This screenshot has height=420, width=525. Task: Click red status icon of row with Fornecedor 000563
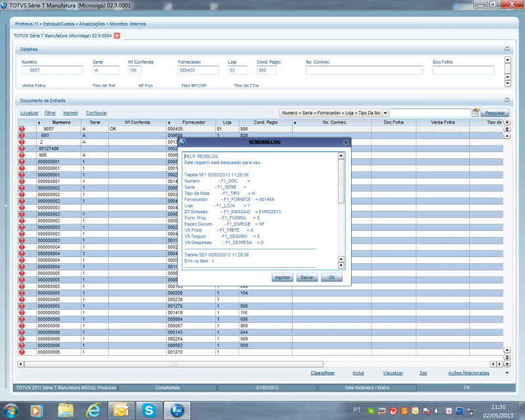(22, 346)
